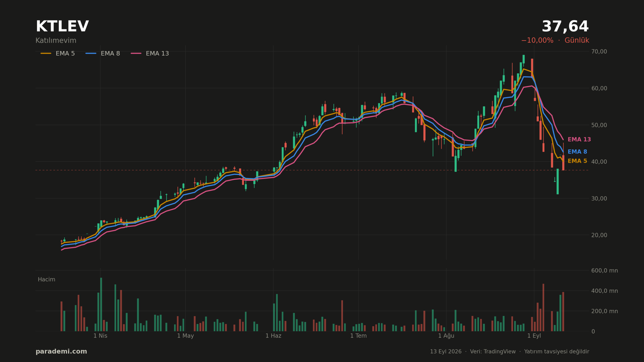Click the 1 Haz date axis label
The image size is (644, 362).
(273, 336)
